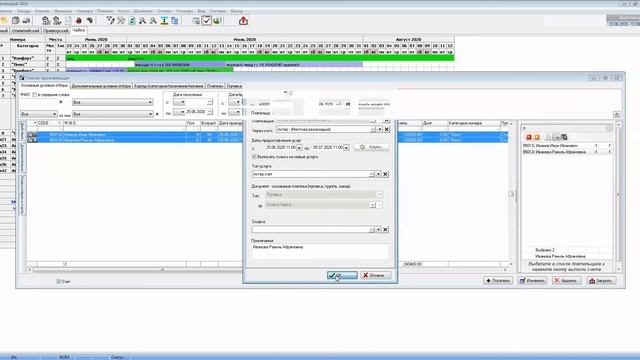Click the gray vehicle toolbar icon

pyautogui.click(x=26, y=20)
